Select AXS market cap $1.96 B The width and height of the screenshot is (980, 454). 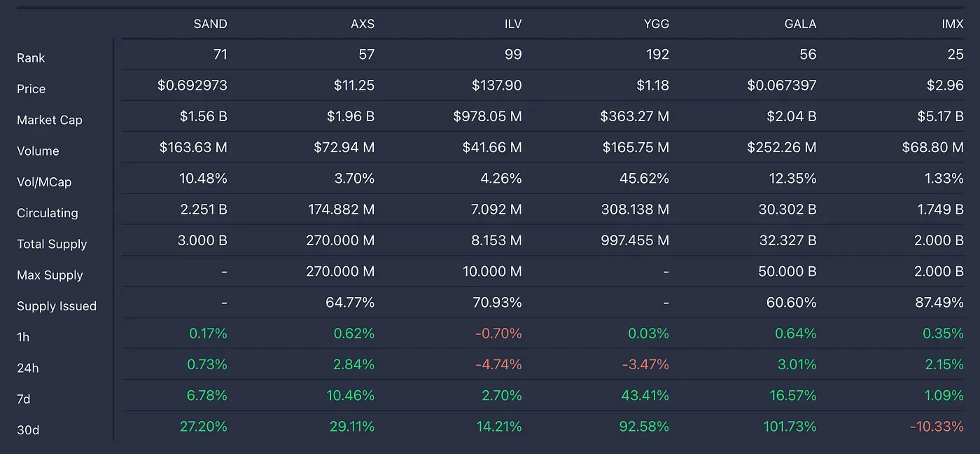[x=350, y=116]
